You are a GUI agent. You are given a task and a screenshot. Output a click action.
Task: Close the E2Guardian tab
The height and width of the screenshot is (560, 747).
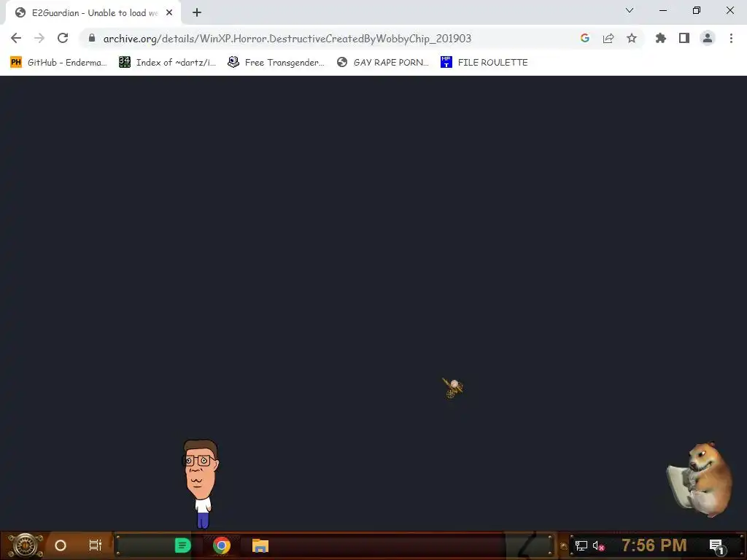(x=169, y=13)
